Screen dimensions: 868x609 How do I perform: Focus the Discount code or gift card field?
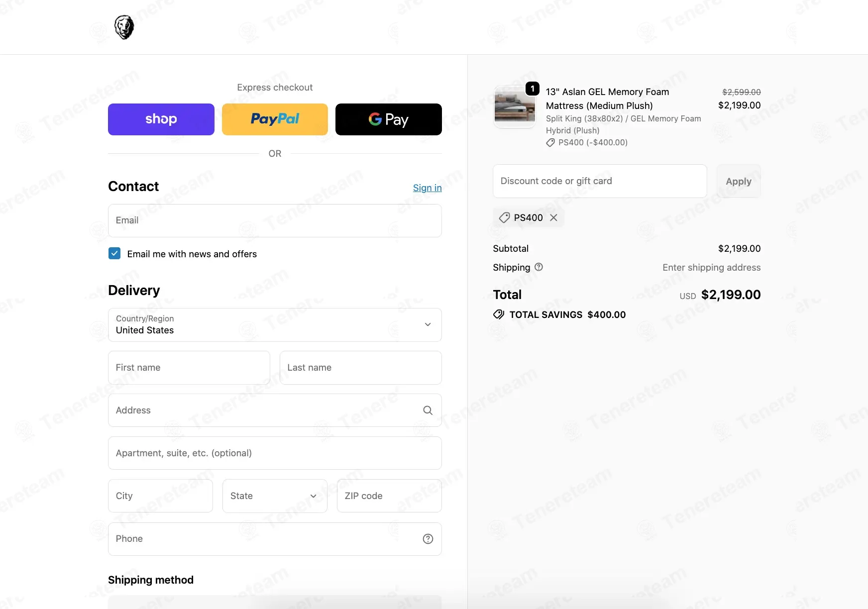(600, 181)
